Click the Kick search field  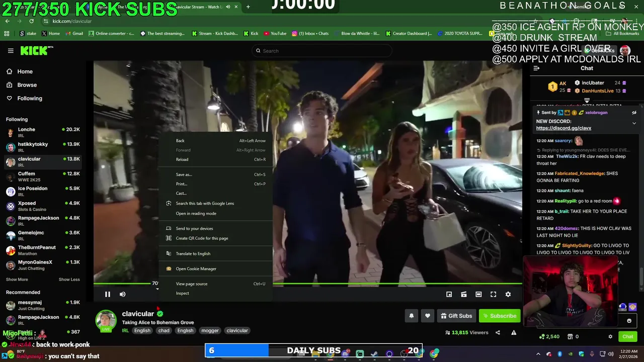[322, 51]
